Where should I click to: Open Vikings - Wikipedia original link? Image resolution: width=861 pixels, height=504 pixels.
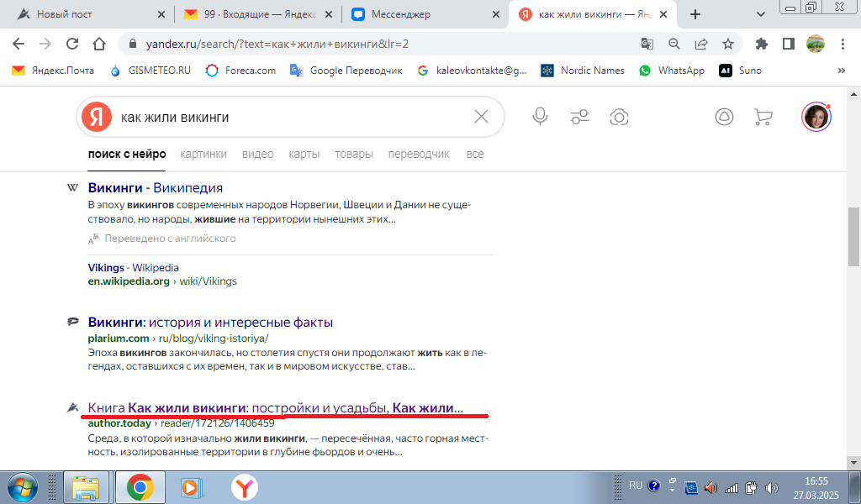(134, 268)
